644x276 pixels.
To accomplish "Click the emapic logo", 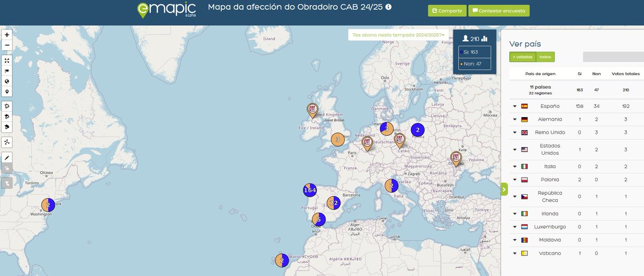I will pyautogui.click(x=166, y=9).
